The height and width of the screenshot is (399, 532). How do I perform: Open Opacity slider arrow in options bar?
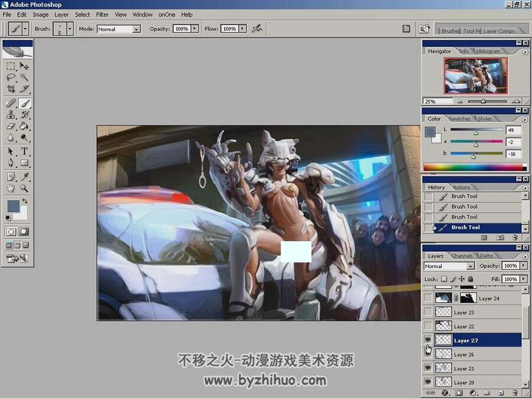click(194, 29)
